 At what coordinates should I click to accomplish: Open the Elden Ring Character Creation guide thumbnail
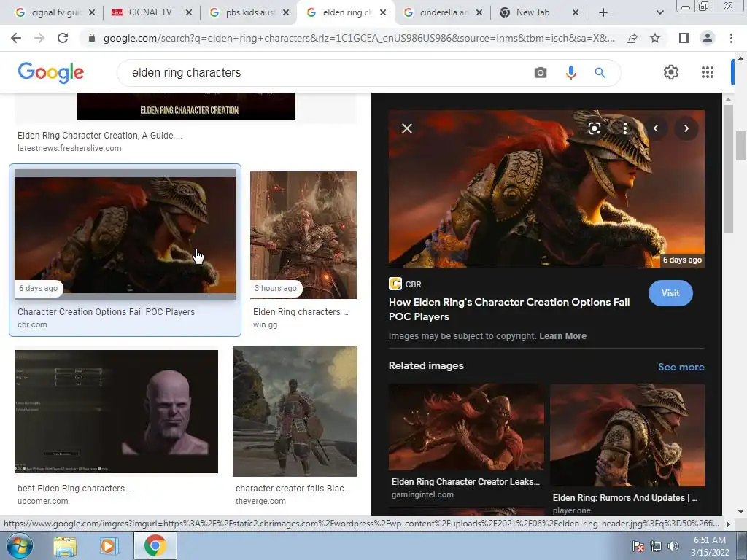[x=186, y=106]
